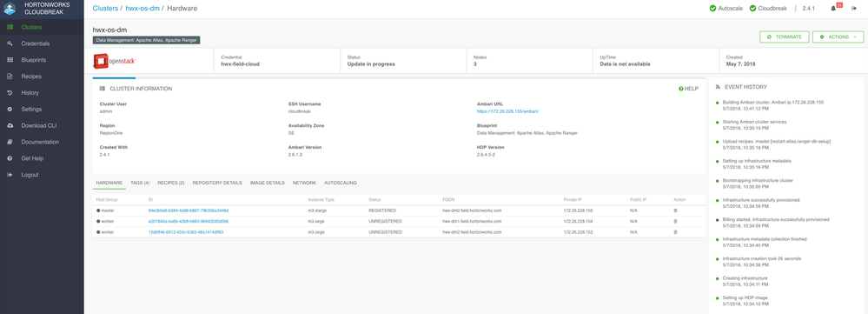Viewport: 868px width, 314px height.
Task: Click the top-right logout icon
Action: [853, 9]
